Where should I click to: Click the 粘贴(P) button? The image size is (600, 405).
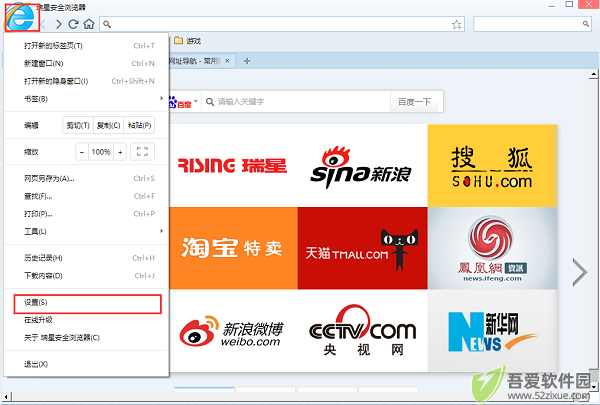tap(139, 125)
